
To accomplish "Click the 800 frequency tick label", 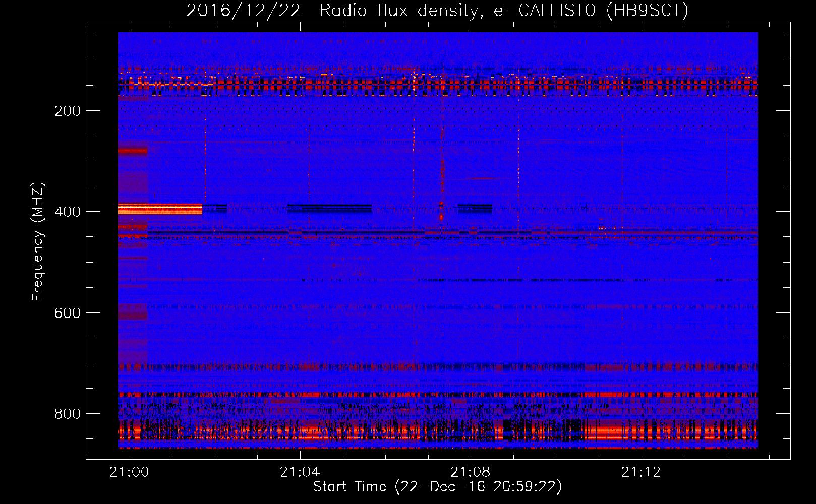I will 68,414.
